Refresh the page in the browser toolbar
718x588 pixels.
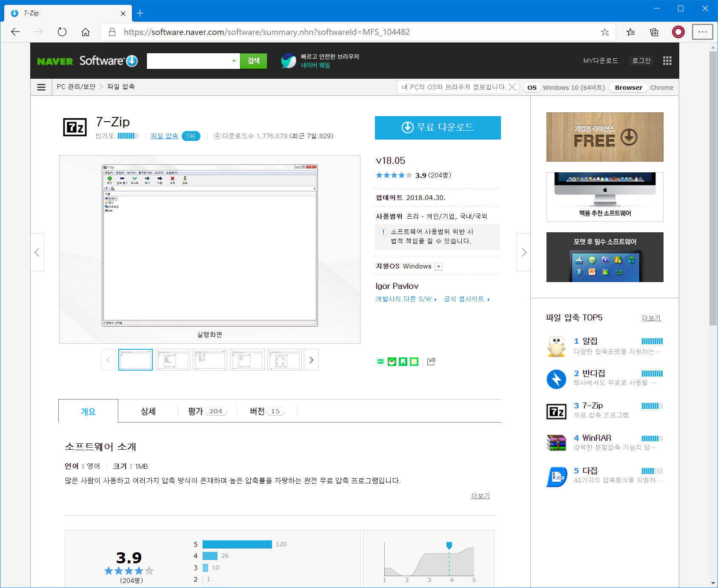click(x=62, y=32)
